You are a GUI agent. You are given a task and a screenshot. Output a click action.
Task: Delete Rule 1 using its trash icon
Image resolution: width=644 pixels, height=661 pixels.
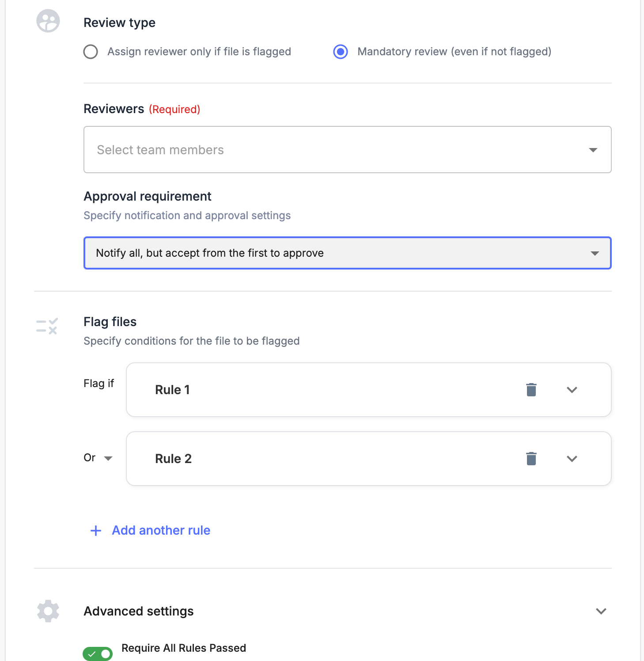tap(531, 390)
